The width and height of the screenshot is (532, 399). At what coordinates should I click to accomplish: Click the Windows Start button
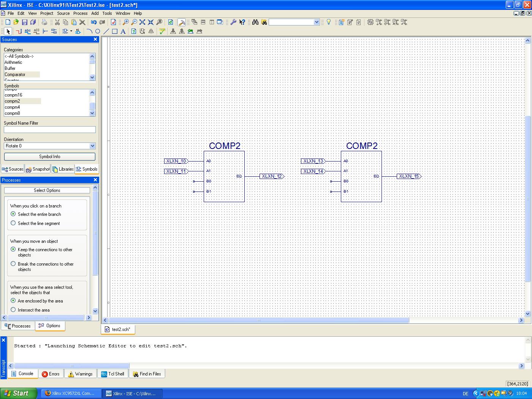click(x=19, y=393)
